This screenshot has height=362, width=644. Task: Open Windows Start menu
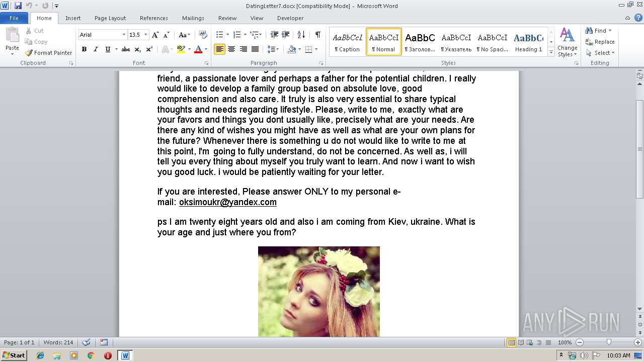pyautogui.click(x=14, y=355)
